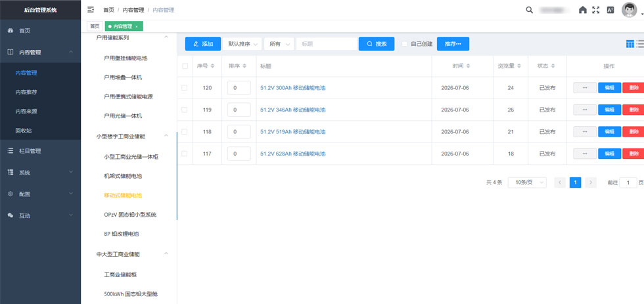This screenshot has width=644, height=304.
Task: Select BP 铅改锂电池 category
Action: pos(122,234)
